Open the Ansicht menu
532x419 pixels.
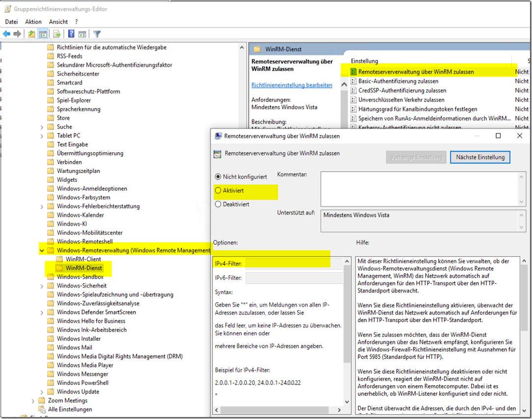59,22
